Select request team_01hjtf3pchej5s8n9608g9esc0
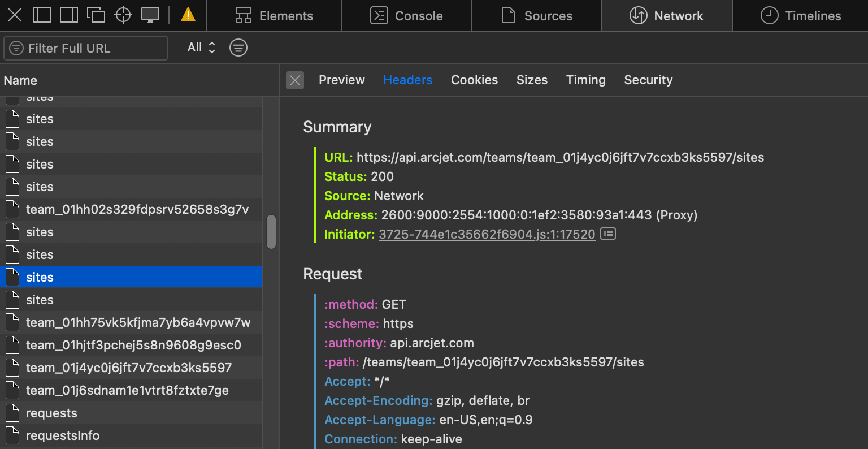 tap(131, 345)
